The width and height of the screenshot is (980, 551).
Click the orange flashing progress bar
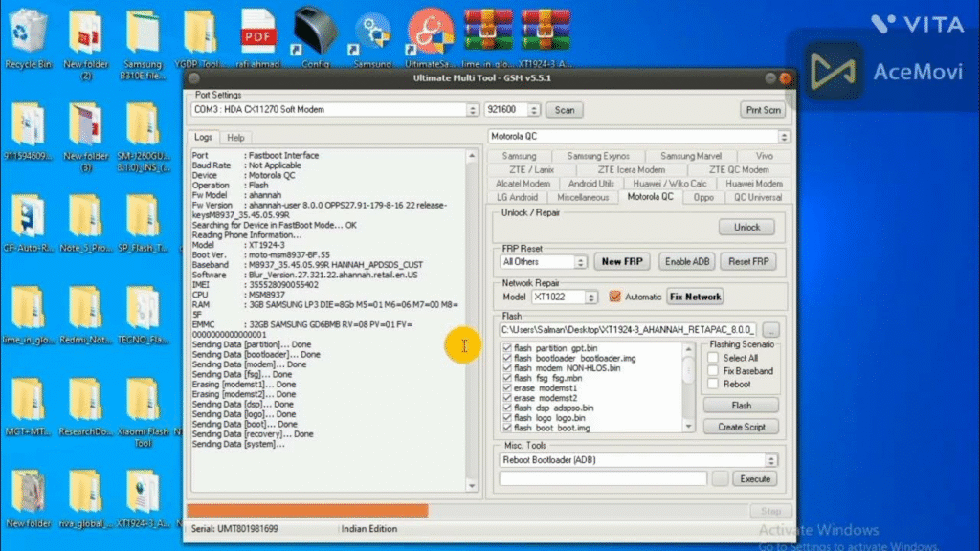[x=306, y=510]
